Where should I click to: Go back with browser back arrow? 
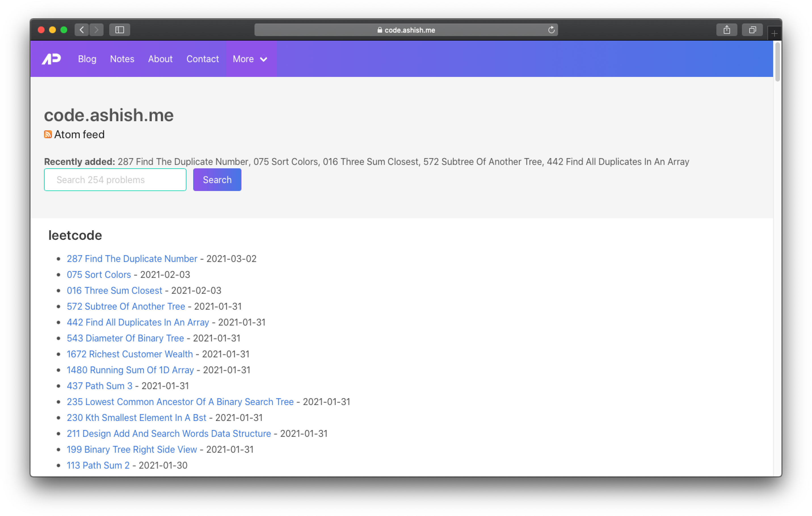point(82,30)
